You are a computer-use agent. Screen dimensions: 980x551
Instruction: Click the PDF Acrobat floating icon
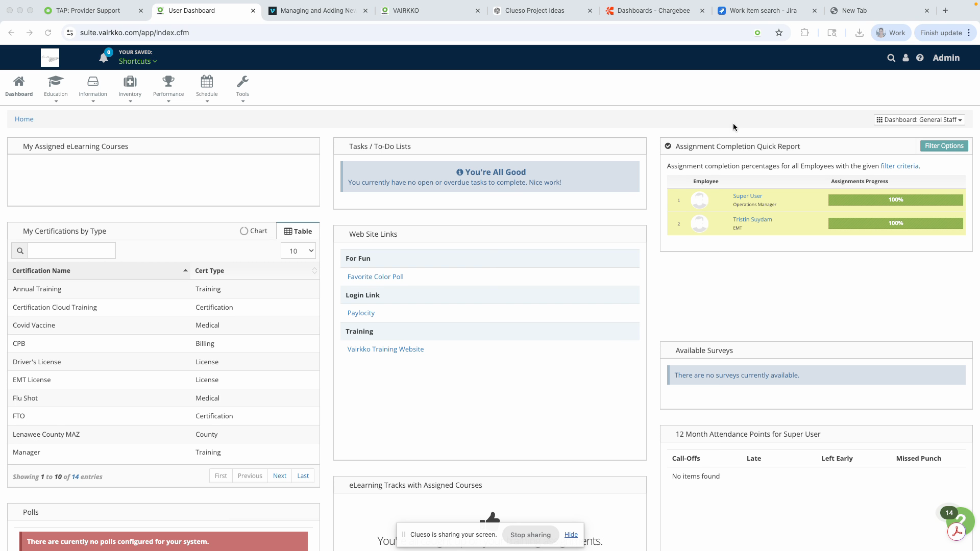click(957, 532)
